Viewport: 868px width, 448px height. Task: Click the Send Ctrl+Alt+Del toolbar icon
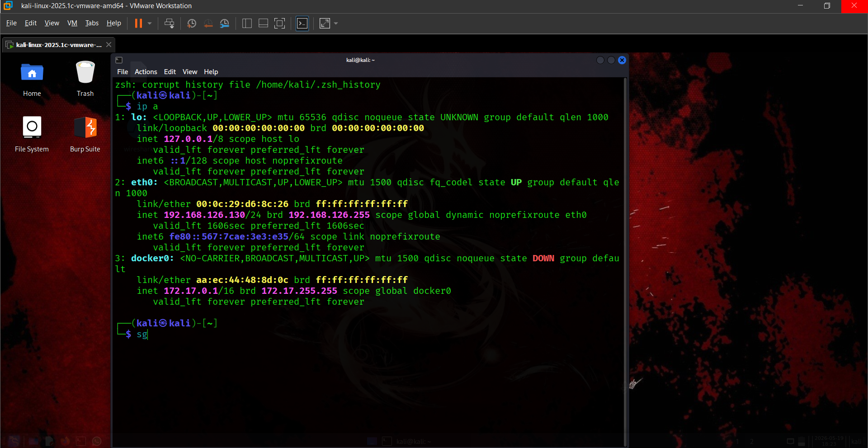pyautogui.click(x=169, y=23)
